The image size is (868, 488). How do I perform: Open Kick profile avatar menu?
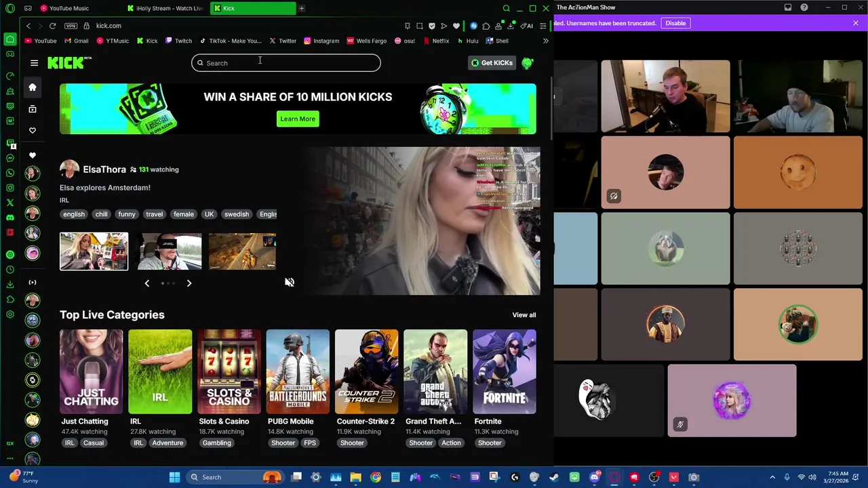tap(528, 63)
